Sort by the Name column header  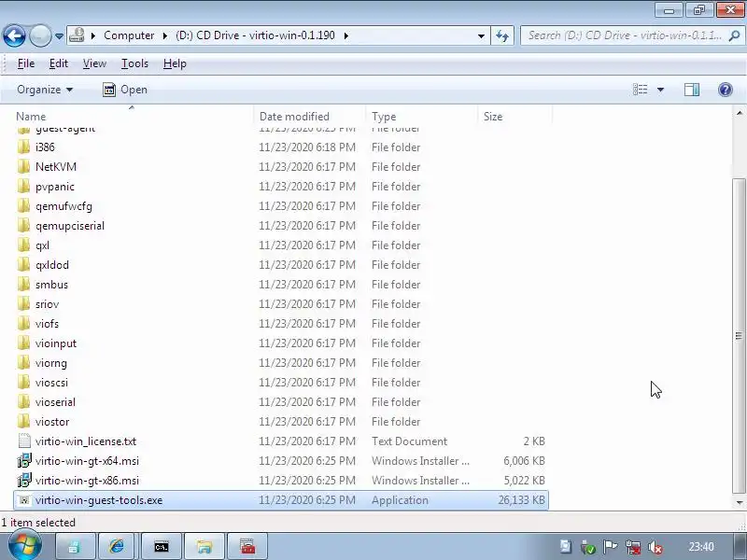coord(31,116)
